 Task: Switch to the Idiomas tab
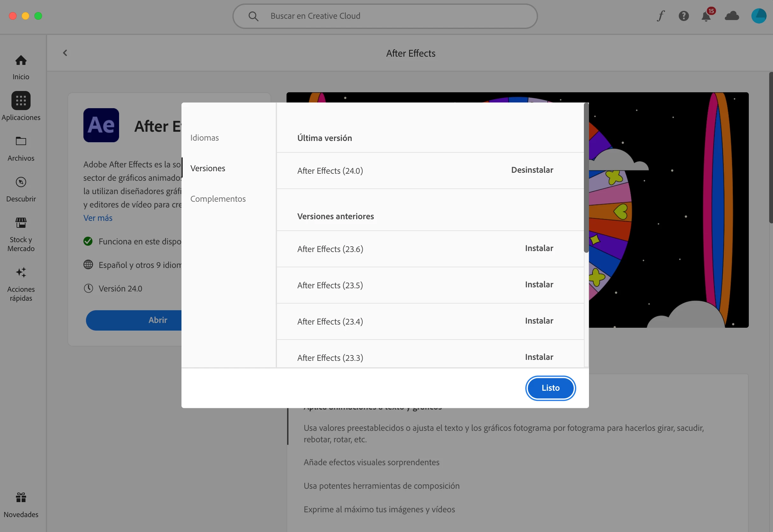point(204,138)
